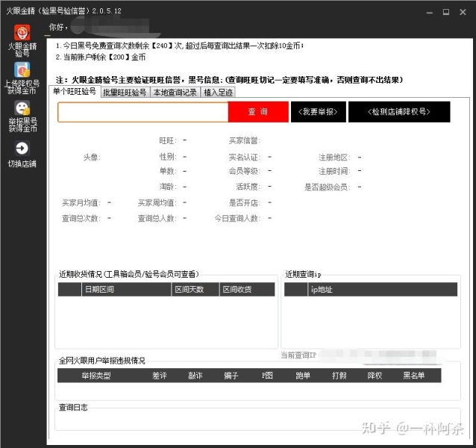Go to the 本地查询记录 tab
This screenshot has width=476, height=448.
coord(175,93)
